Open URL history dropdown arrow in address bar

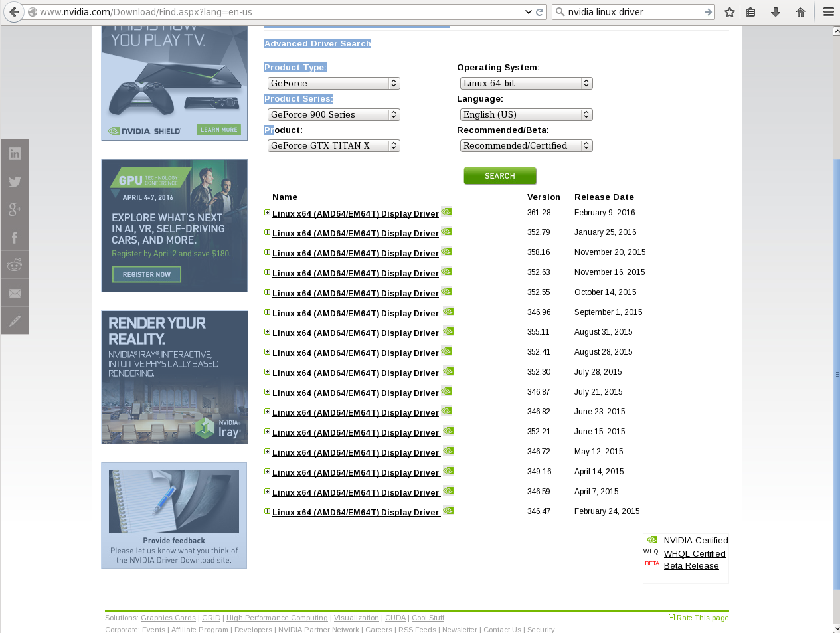(528, 12)
